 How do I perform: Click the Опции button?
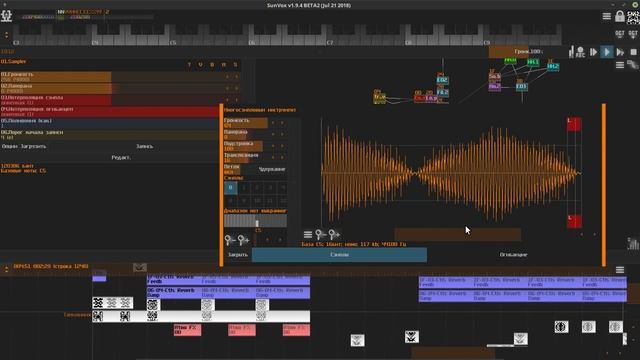click(x=10, y=146)
